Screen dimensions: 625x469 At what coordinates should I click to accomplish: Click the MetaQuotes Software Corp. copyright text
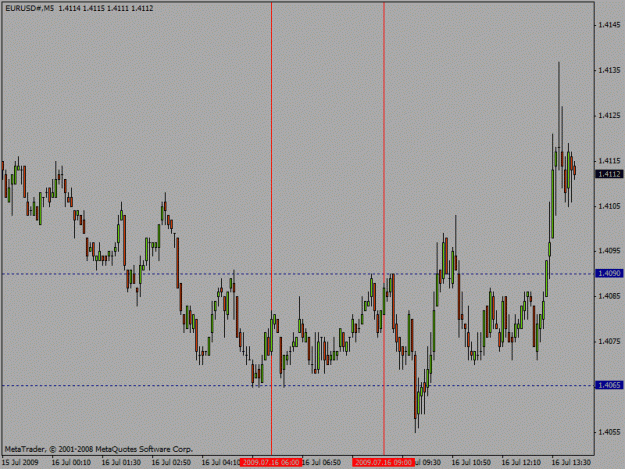[x=98, y=449]
